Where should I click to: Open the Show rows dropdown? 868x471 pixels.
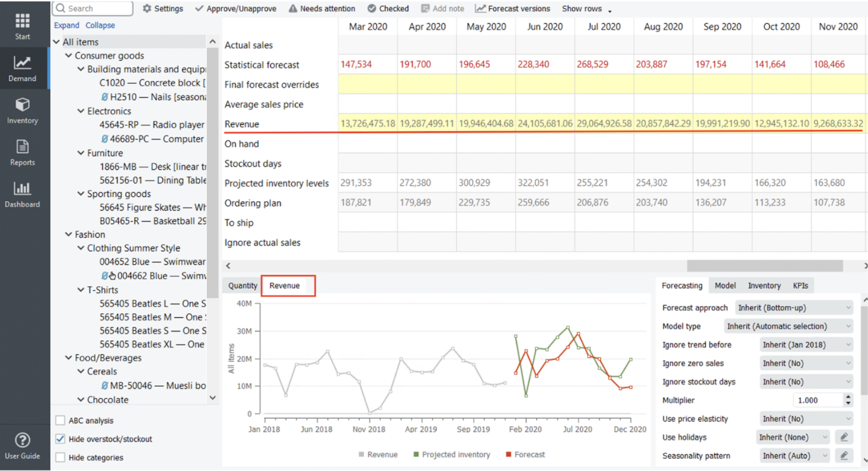[586, 8]
